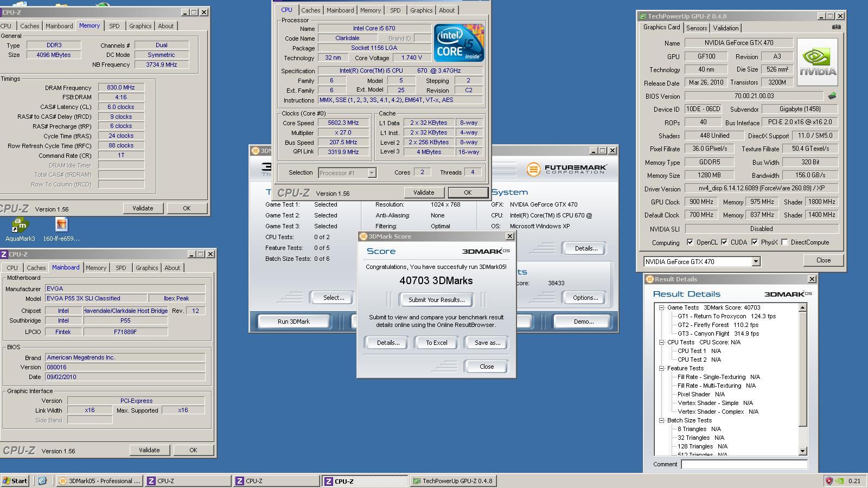Close the GPU-Z window via Close button
868x488 pixels.
(x=823, y=260)
